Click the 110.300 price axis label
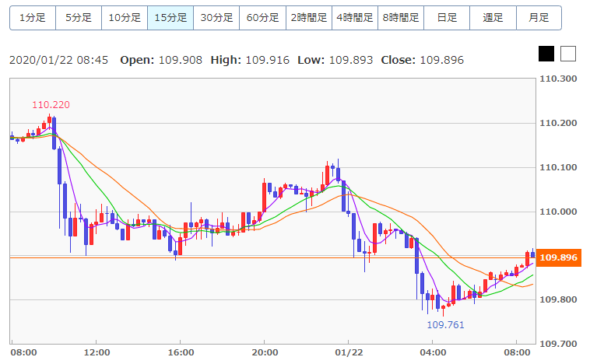Image resolution: width=590 pixels, height=364 pixels. click(x=558, y=79)
